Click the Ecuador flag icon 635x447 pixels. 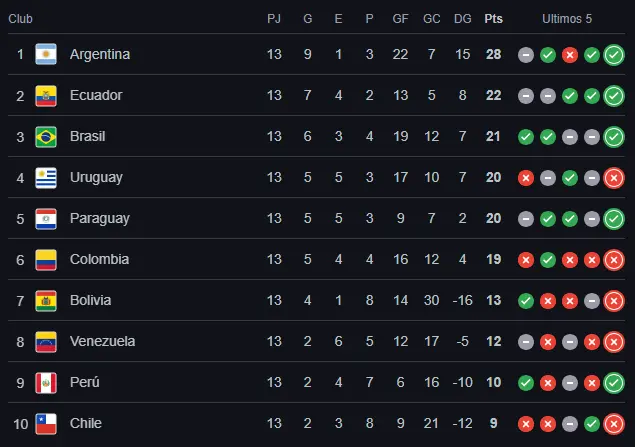(x=46, y=96)
